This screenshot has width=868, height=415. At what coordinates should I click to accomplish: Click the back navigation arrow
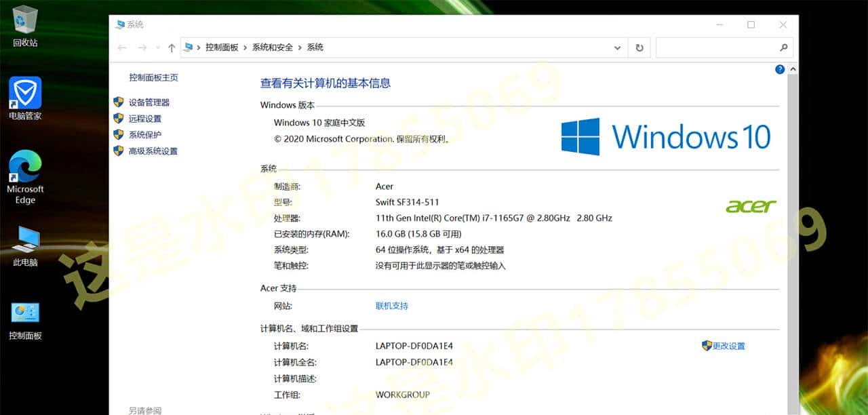click(122, 47)
